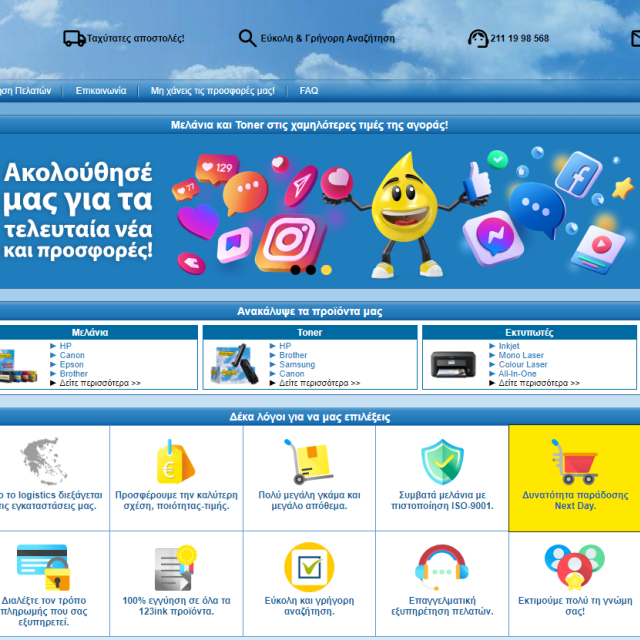Click Επαγγελματική εξυπηρέτηση πελατών text

tap(442, 606)
